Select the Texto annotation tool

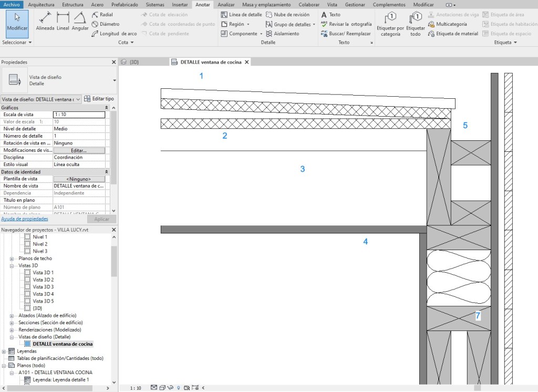coord(331,15)
